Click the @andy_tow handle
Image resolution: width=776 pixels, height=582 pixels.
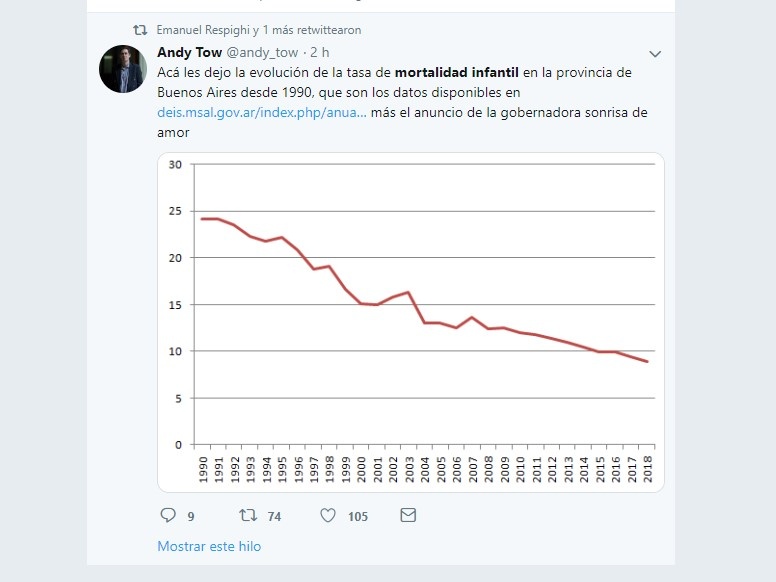coord(262,52)
